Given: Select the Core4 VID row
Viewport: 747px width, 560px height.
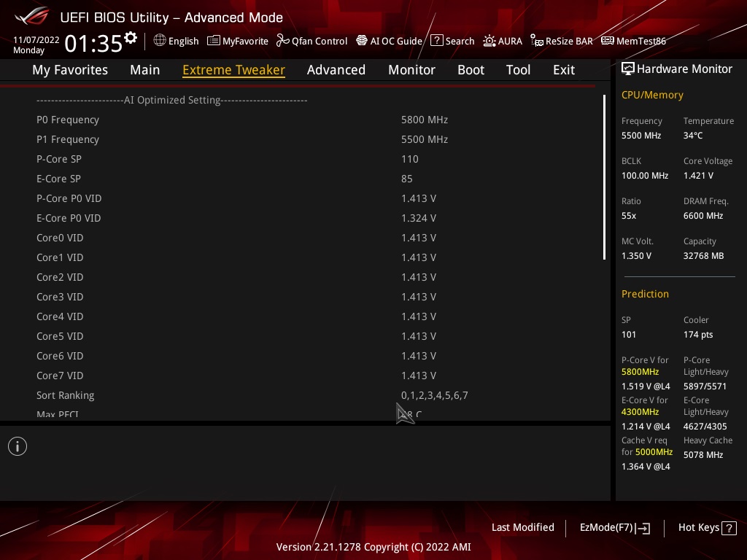Looking at the screenshot, I should (305, 316).
